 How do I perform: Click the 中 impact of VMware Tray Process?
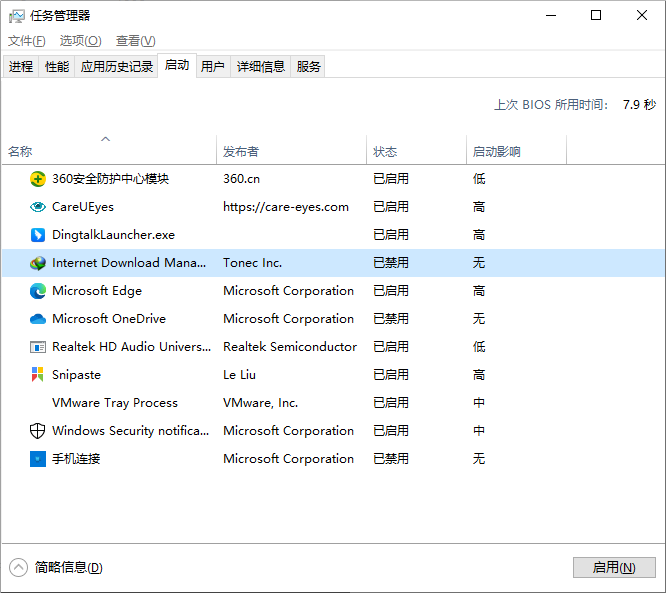(479, 403)
